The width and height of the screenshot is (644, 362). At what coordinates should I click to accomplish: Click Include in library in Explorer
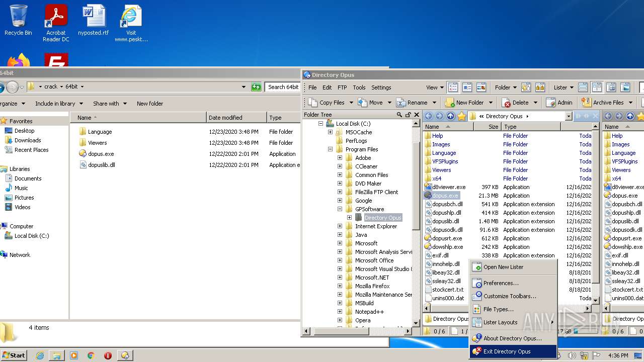(x=58, y=104)
